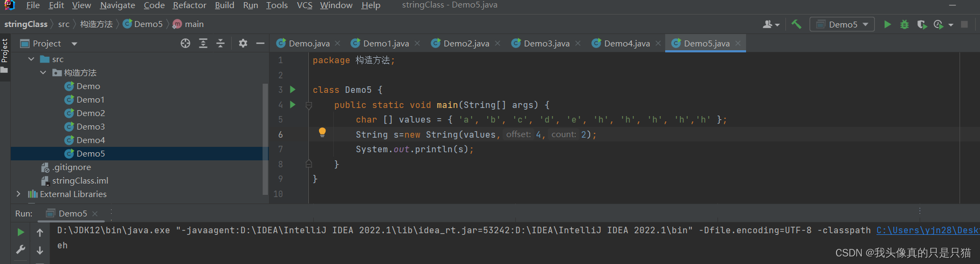Open the Window menu
Image resolution: width=980 pixels, height=264 pixels.
336,5
